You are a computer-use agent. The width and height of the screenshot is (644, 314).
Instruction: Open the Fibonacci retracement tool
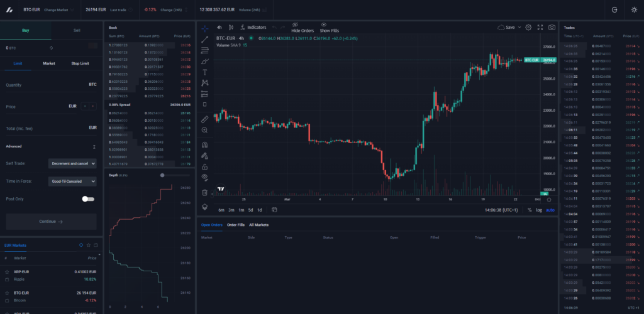(x=204, y=50)
